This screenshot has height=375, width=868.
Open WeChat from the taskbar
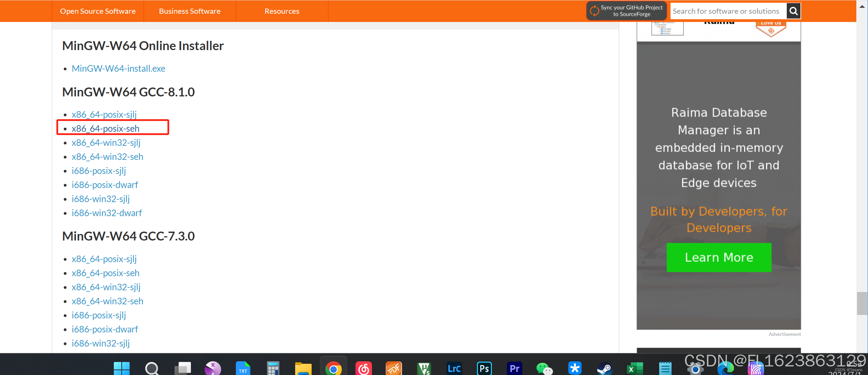(x=544, y=368)
